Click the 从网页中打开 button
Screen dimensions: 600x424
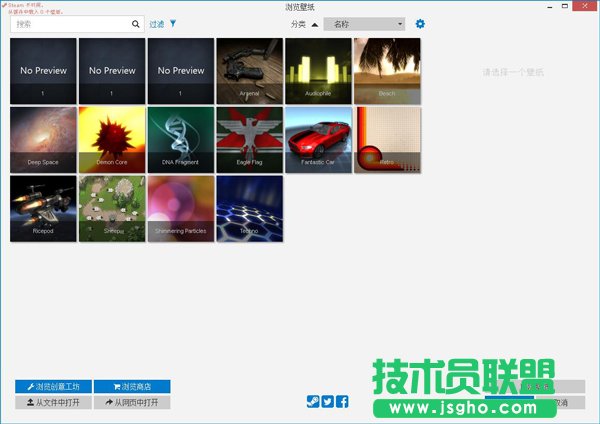pos(132,402)
